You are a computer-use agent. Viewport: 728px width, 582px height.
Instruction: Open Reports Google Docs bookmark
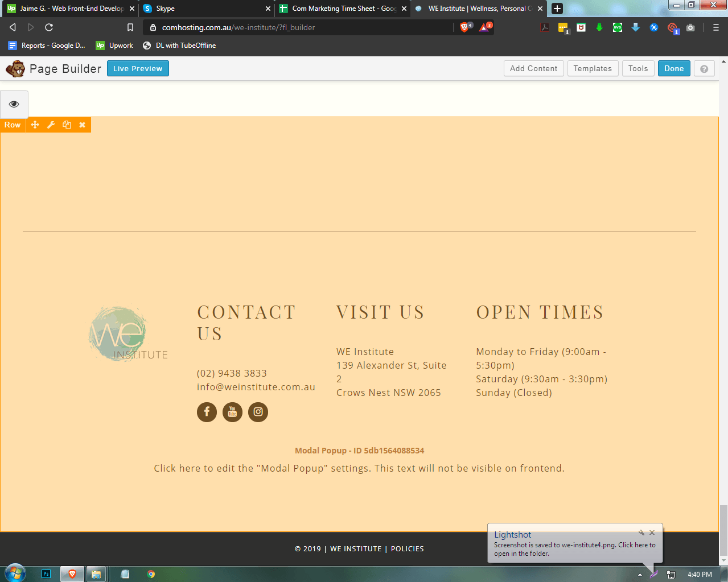[47, 46]
